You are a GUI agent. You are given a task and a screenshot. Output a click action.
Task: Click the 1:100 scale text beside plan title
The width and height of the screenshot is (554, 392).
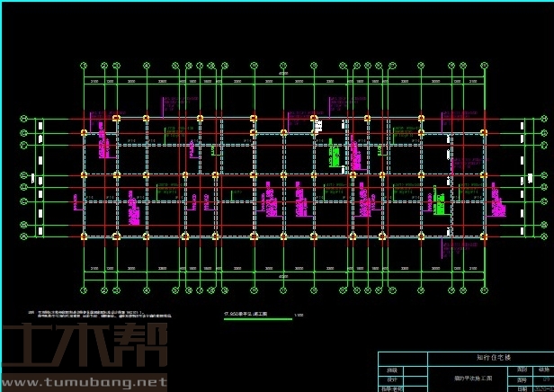(299, 315)
